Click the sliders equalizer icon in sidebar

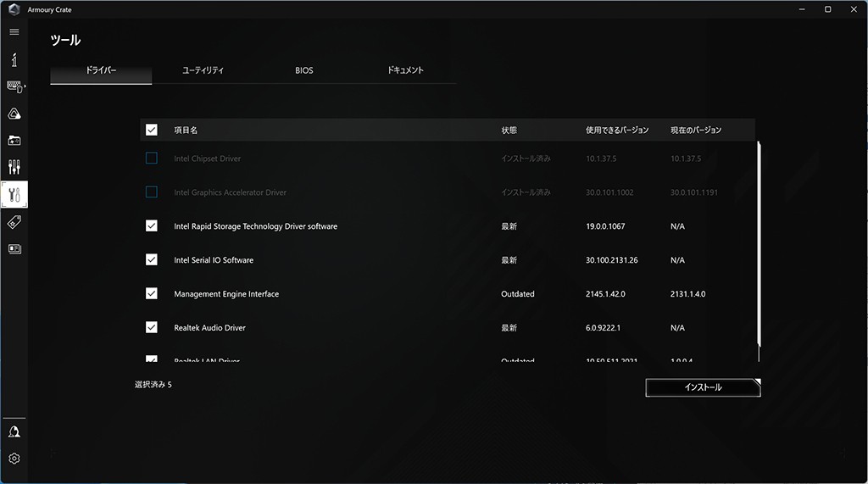click(14, 167)
